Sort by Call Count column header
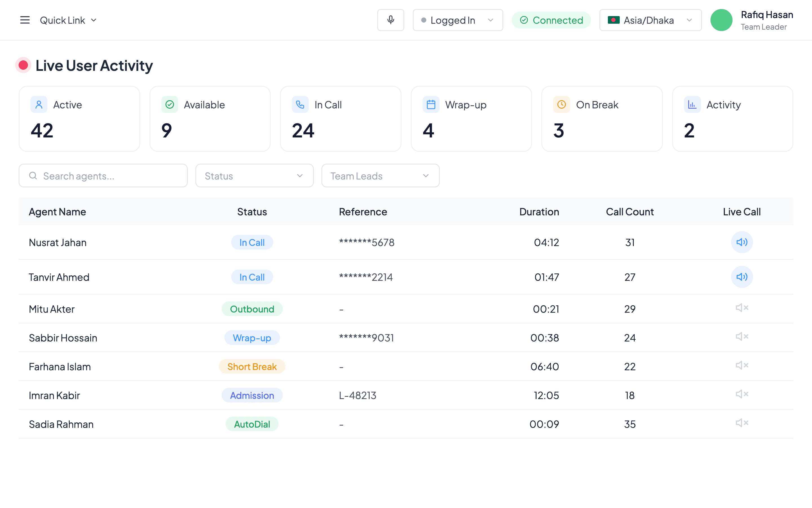The height and width of the screenshot is (508, 812). 630,212
